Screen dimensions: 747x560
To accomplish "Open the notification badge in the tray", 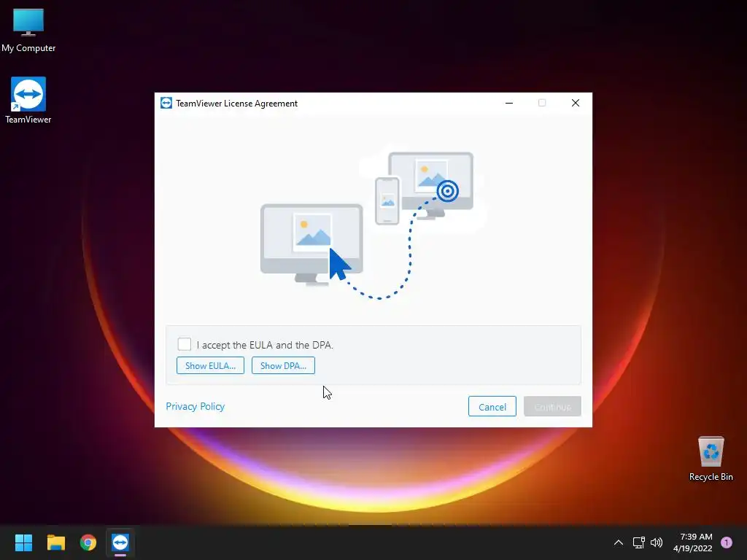I will 727,542.
